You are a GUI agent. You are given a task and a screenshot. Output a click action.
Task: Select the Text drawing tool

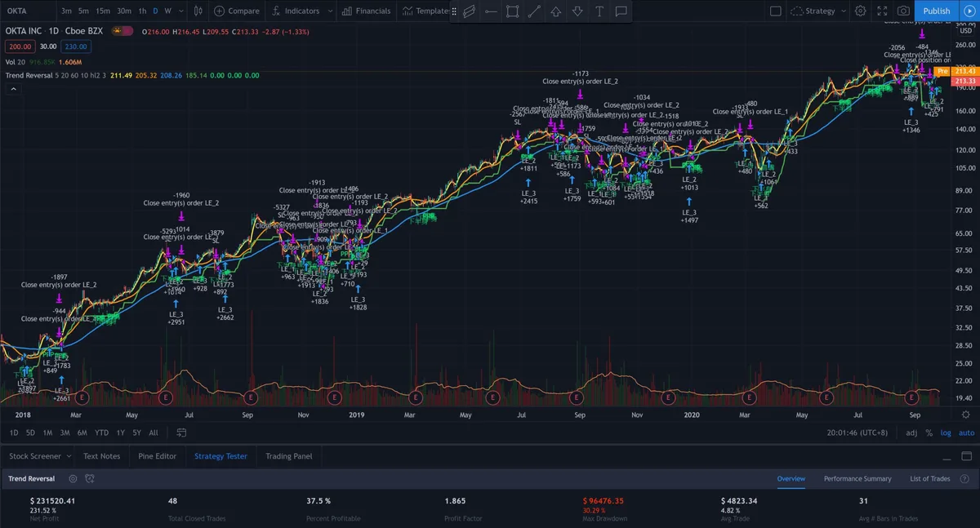[599, 11]
